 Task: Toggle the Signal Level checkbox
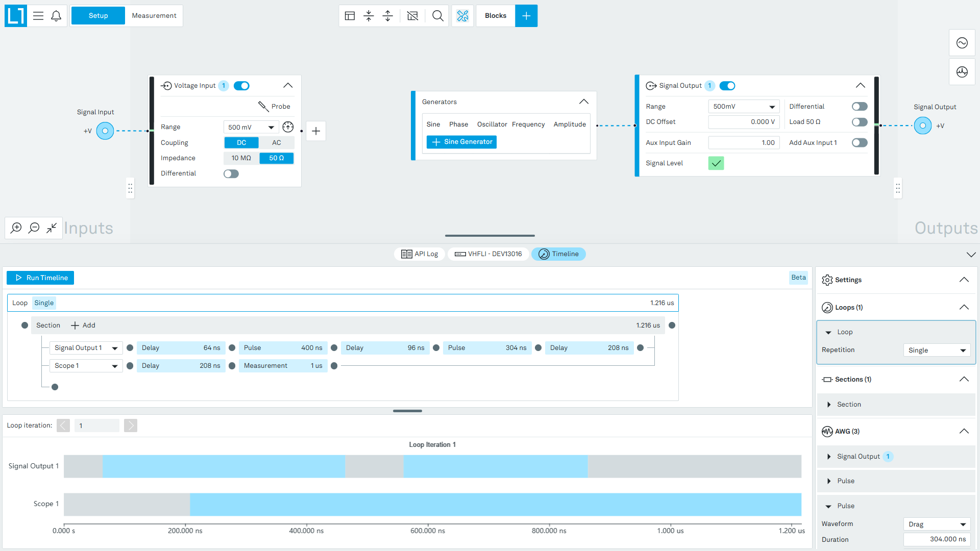[x=716, y=163]
